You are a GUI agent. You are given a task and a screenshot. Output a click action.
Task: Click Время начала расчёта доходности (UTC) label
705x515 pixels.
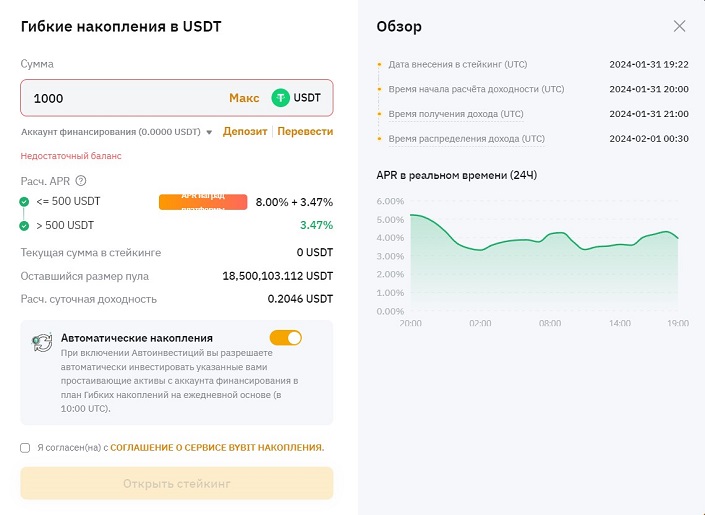476,89
